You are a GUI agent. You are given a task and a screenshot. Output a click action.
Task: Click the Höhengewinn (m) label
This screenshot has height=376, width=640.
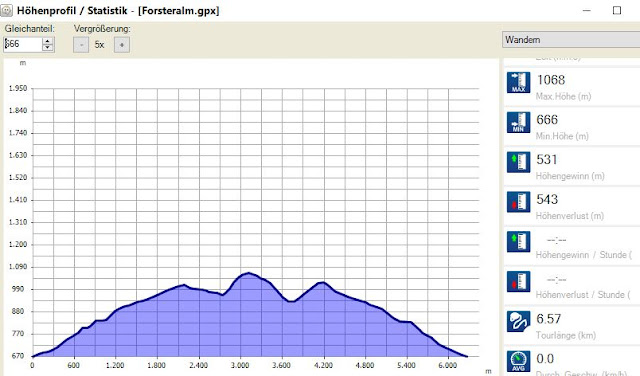[570, 176]
